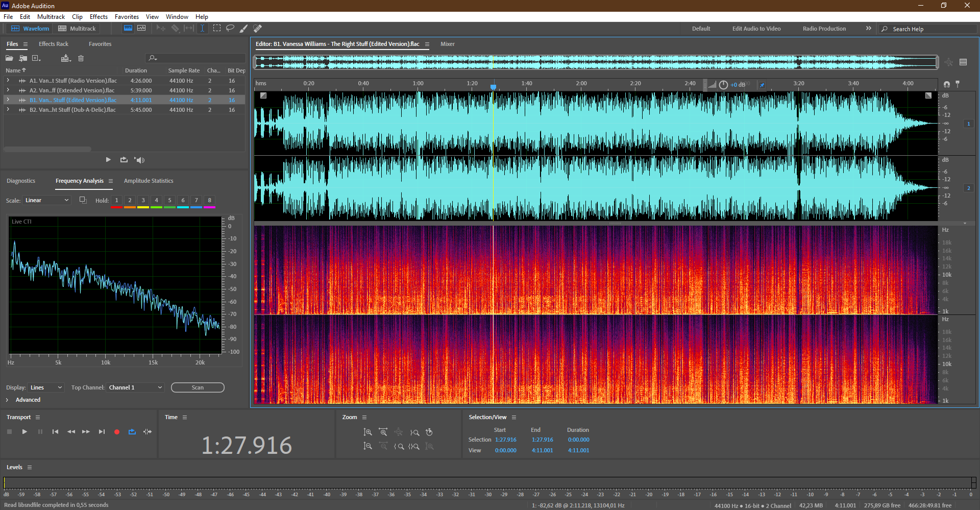Image resolution: width=980 pixels, height=510 pixels.
Task: Click the Zoom In Amplitude icon
Action: [x=367, y=432]
